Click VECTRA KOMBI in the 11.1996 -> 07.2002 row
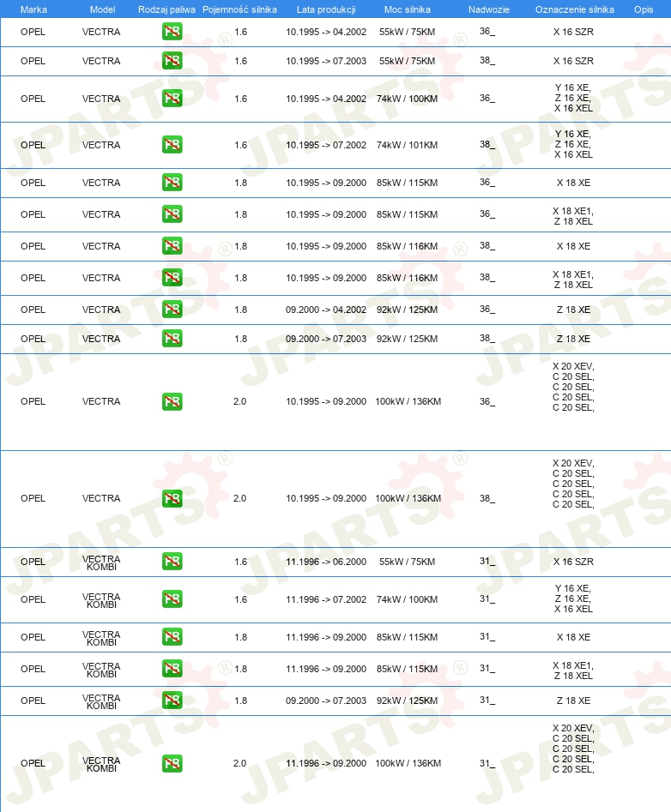 tap(101, 601)
